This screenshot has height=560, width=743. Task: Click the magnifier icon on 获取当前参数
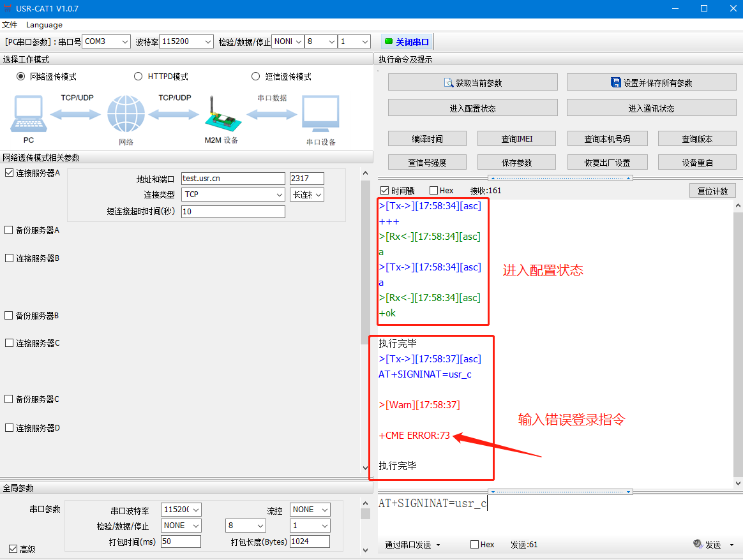(x=448, y=83)
